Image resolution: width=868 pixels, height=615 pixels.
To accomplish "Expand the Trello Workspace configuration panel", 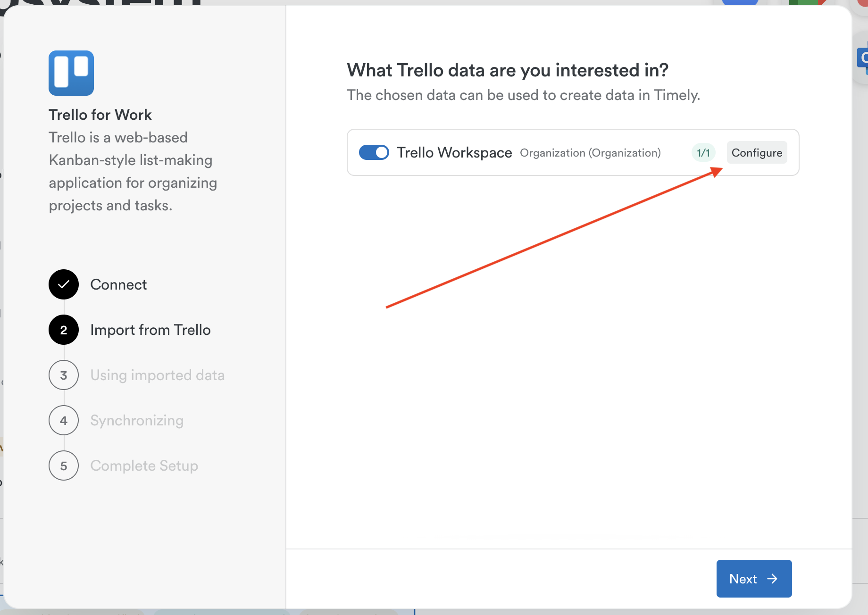I will (x=757, y=152).
